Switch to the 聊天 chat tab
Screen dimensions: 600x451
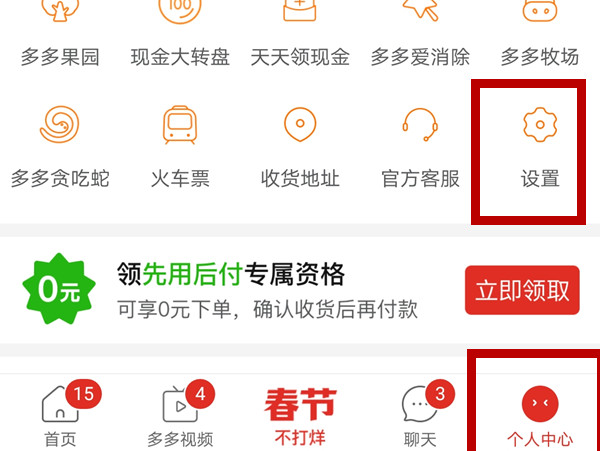coord(420,415)
